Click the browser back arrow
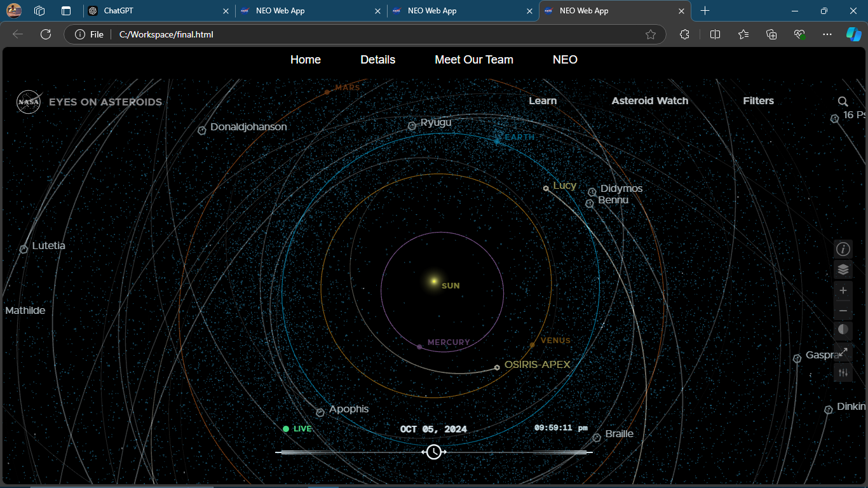The image size is (868, 488). 18,34
